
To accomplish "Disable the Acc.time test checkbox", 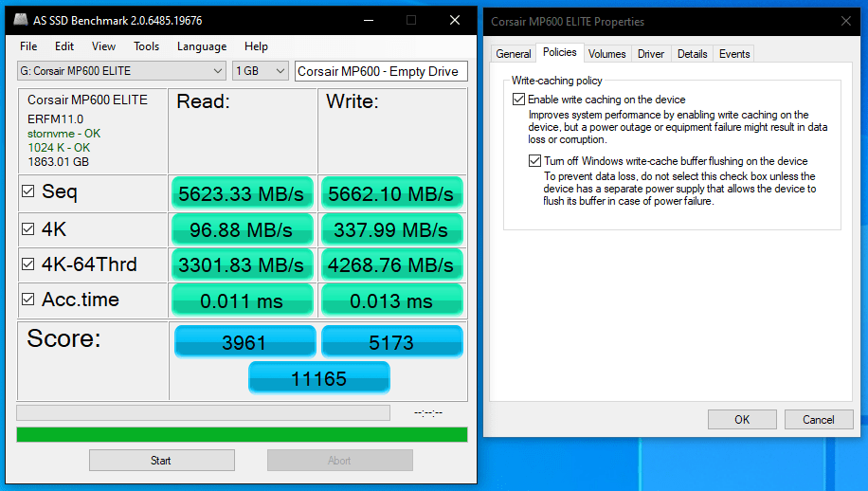I will coord(28,300).
